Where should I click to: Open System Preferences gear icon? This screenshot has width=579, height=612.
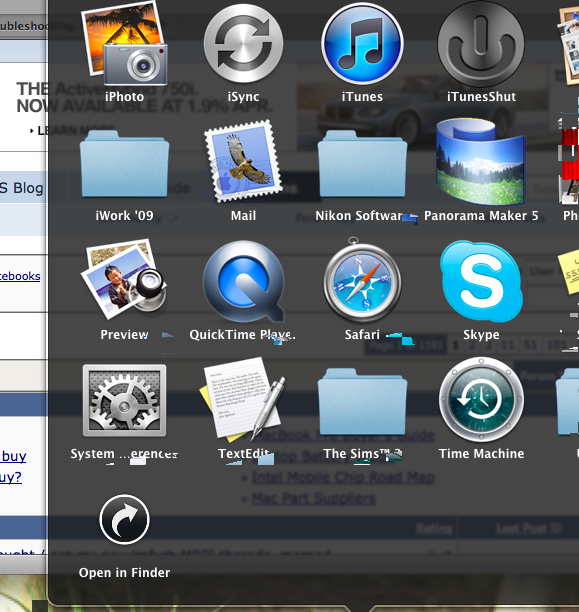124,400
